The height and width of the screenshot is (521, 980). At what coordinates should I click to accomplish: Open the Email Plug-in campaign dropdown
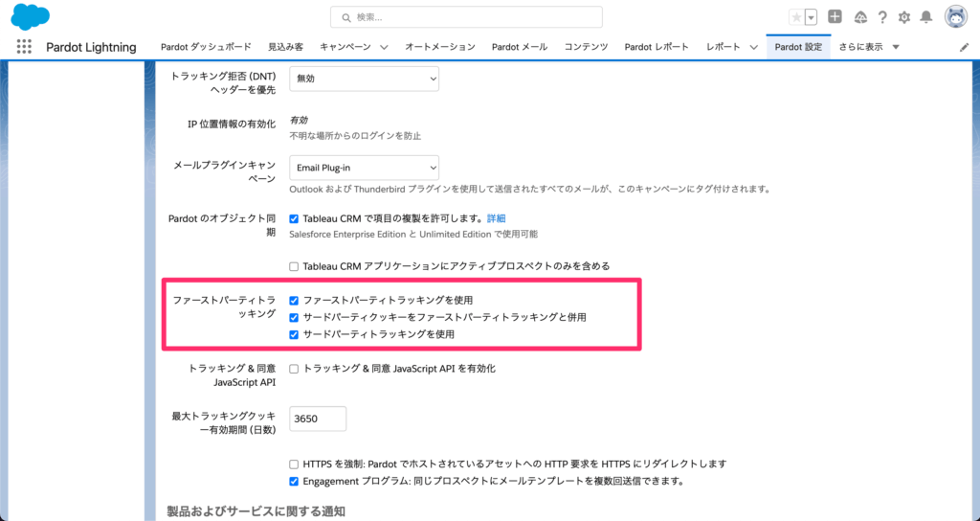pos(364,168)
